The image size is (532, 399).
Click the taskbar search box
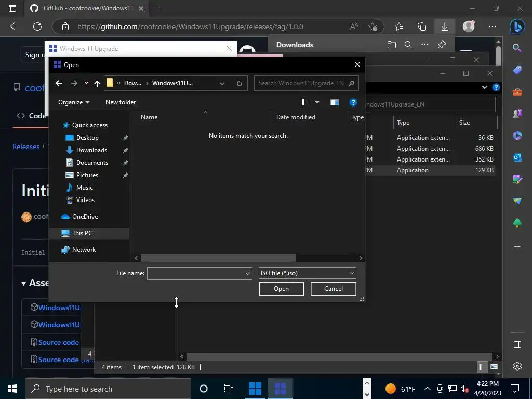[x=108, y=389]
